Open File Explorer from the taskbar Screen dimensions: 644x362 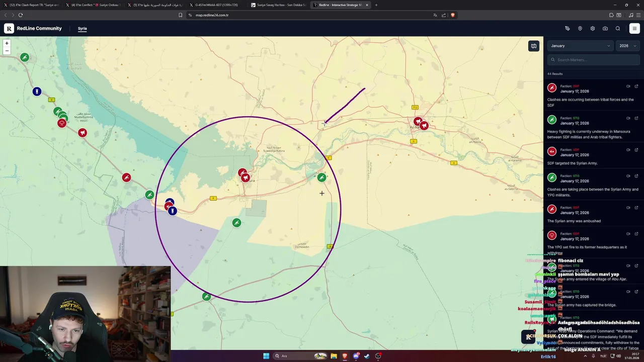[334, 356]
